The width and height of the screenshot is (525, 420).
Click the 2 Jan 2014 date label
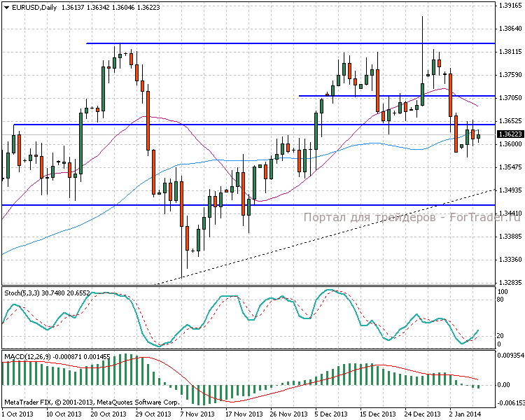[x=465, y=414]
